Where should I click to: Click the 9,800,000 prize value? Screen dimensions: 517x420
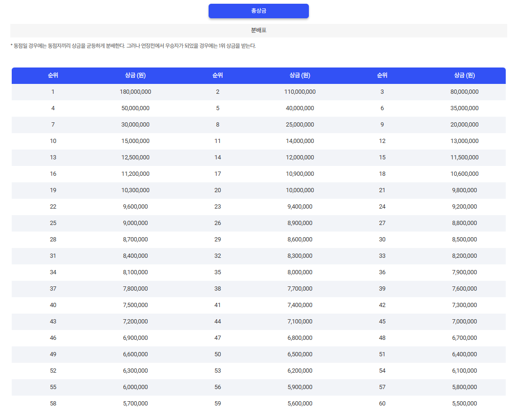pos(464,190)
